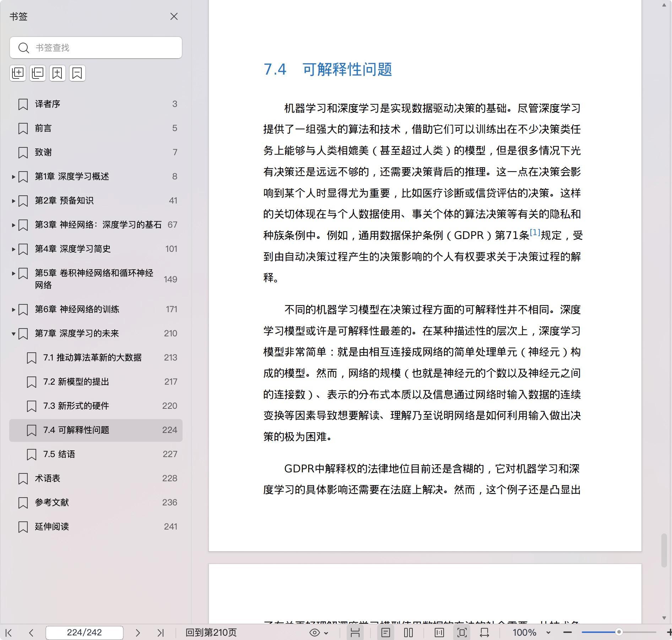Go to the next page
The height and width of the screenshot is (640, 672).
[x=138, y=633]
